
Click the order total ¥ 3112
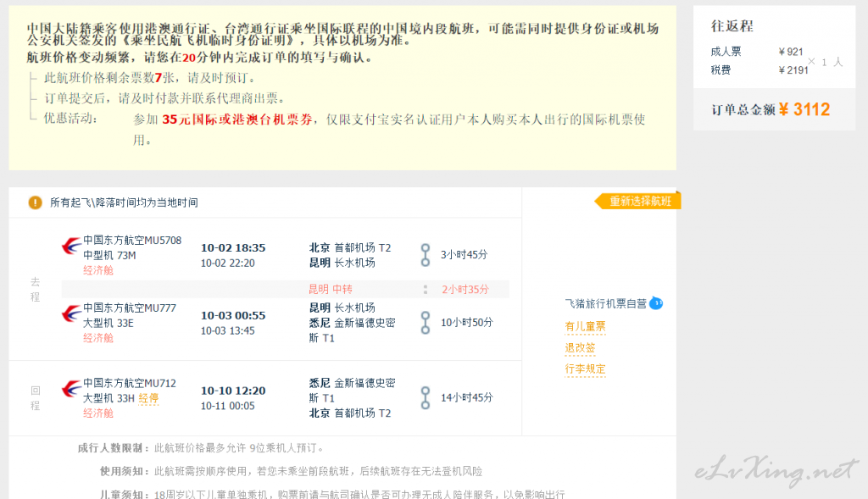(x=804, y=109)
